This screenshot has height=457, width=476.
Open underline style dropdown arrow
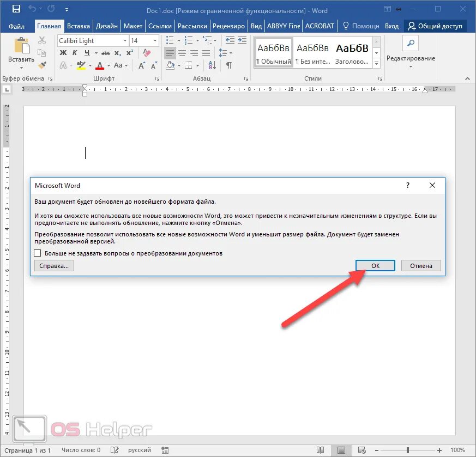(96, 53)
